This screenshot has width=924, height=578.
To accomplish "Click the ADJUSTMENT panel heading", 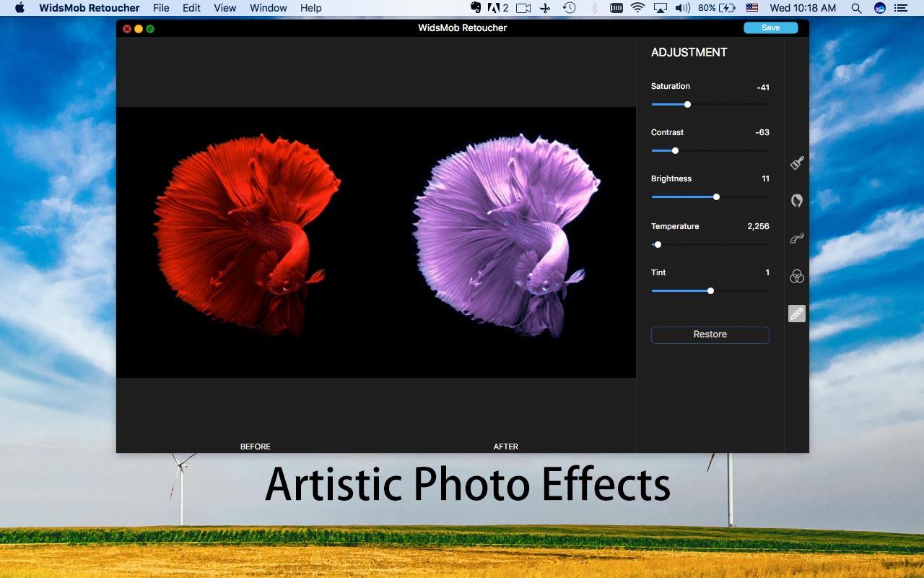I will tap(689, 52).
